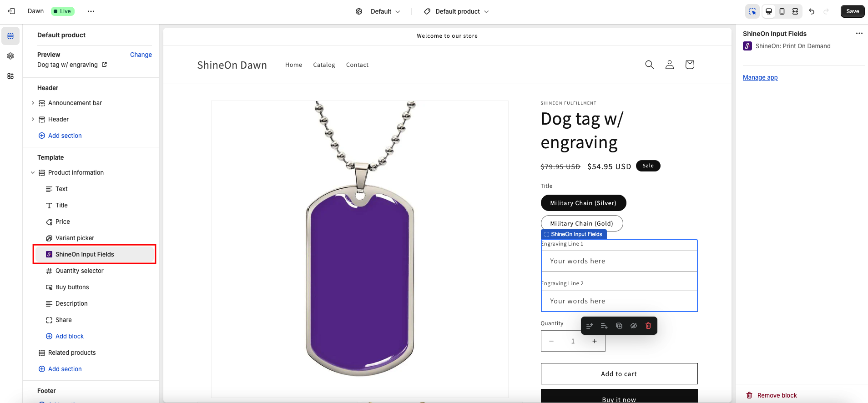Open the Sections panel in left rail

click(x=10, y=36)
